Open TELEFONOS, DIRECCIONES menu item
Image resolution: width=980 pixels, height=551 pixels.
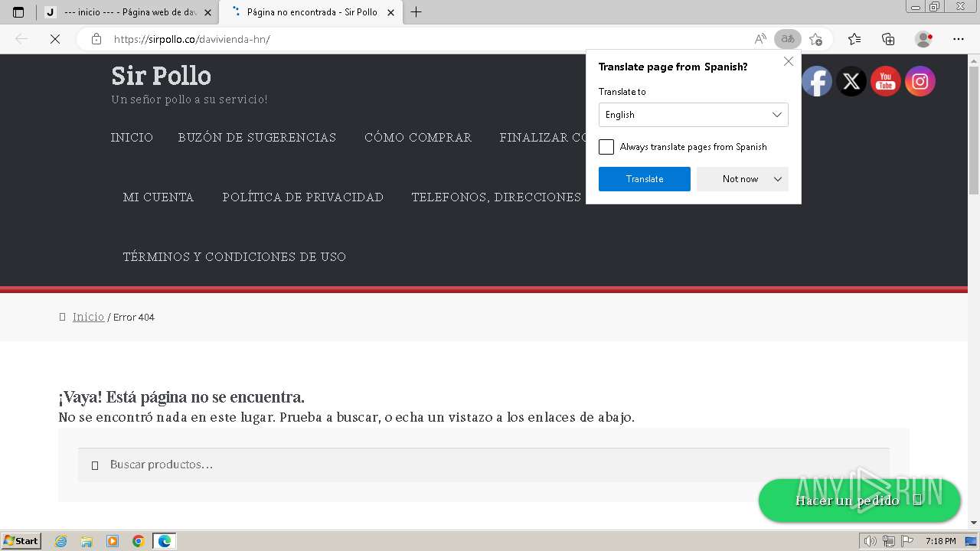pos(496,197)
